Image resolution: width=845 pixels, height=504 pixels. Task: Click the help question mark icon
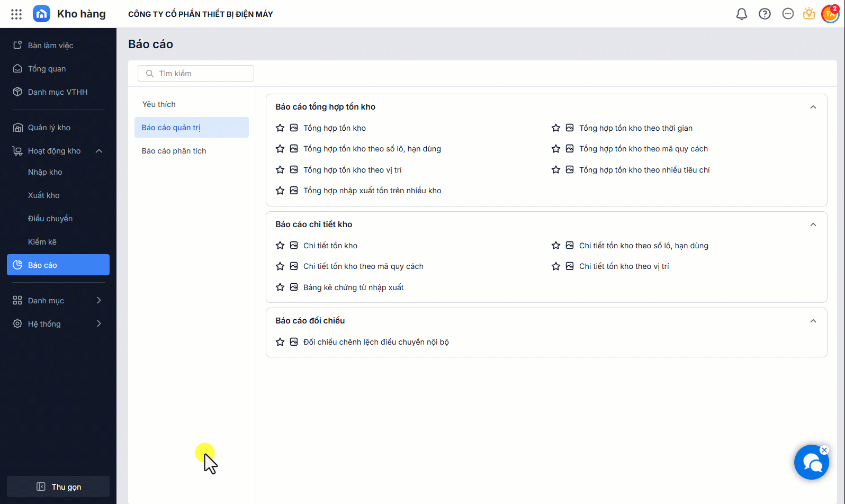click(765, 14)
